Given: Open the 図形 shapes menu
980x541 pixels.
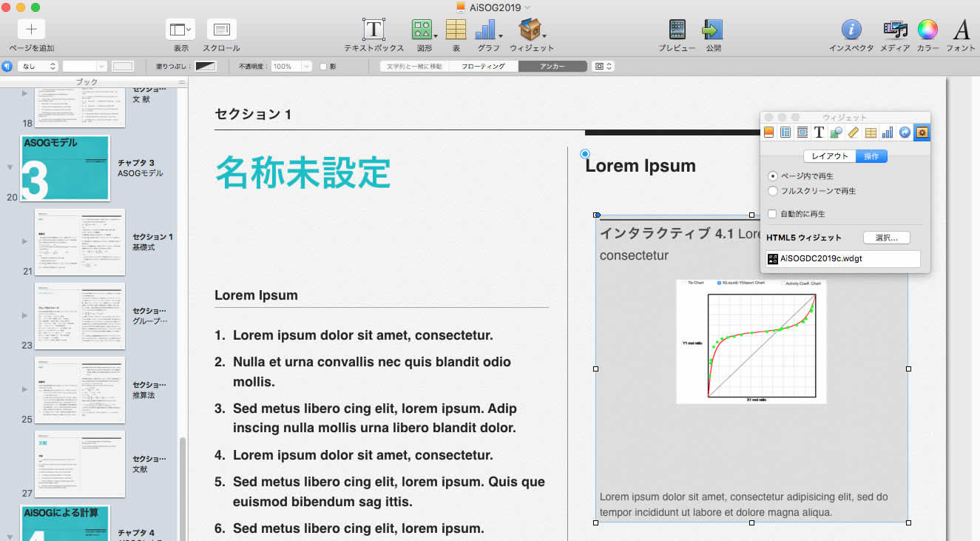Looking at the screenshot, I should coord(424,30).
